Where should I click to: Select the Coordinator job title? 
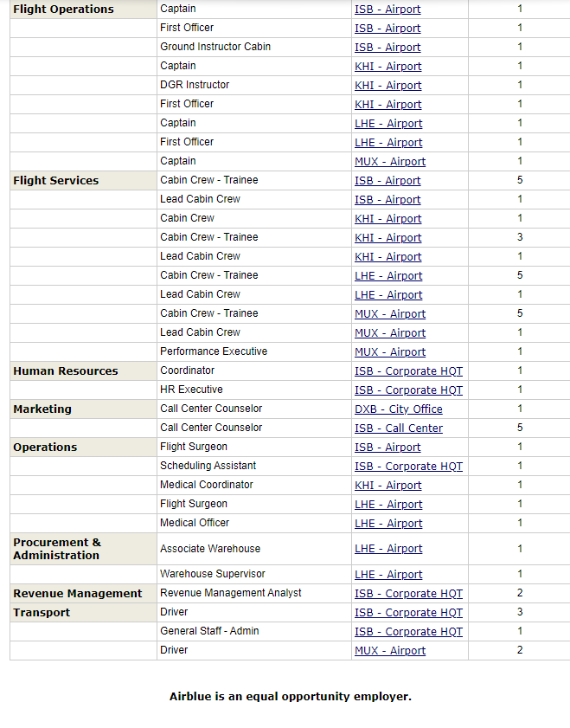pos(187,370)
